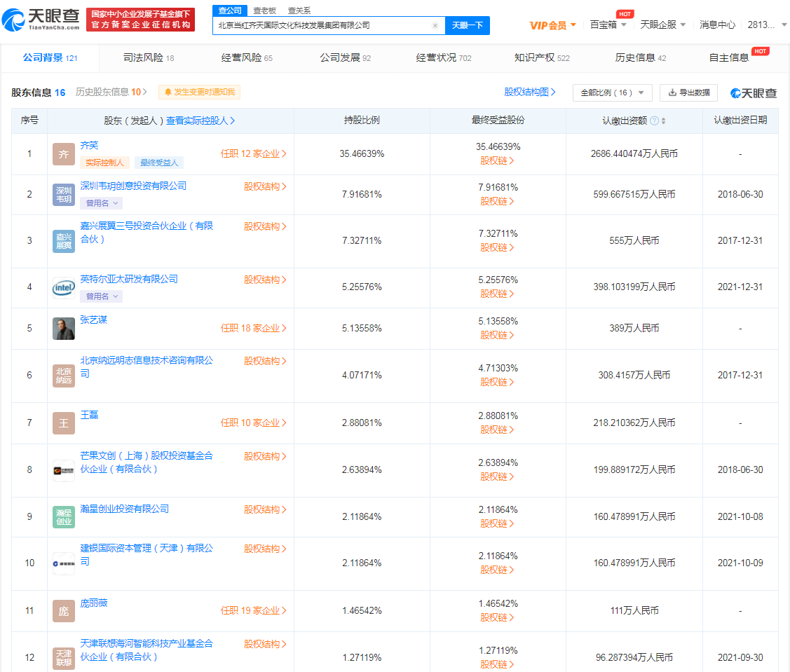The image size is (790, 672).
Task: Click the help icon beside 认缴出资额
Action: 654,121
